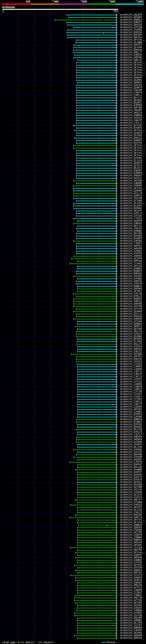Click the UniRef100_C3I9I4 entry
This screenshot has width=146, height=644.
[131, 364]
